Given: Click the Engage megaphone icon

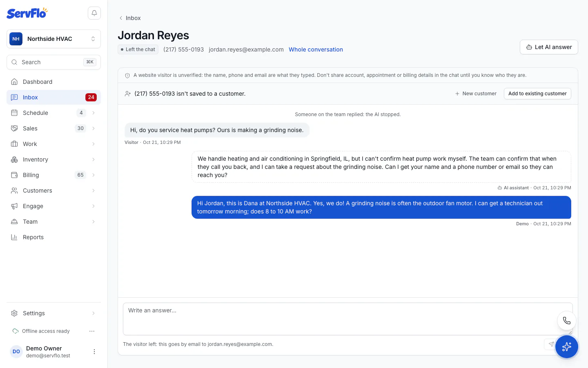Looking at the screenshot, I should point(14,206).
